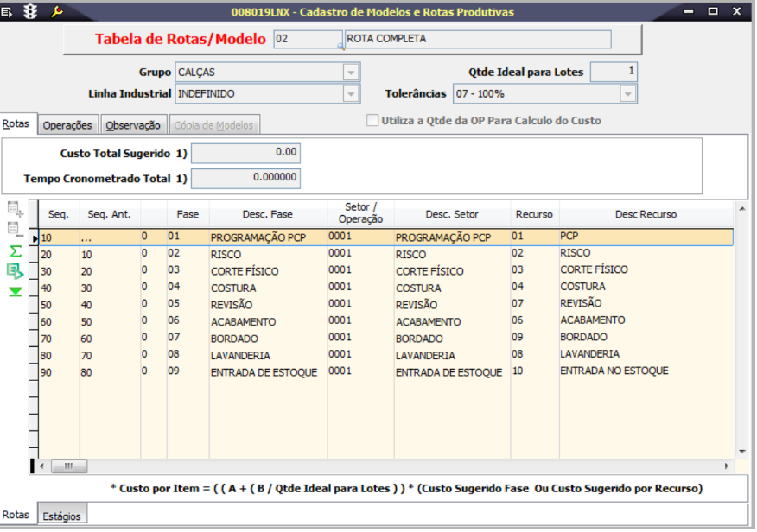Screen dimensions: 757x532
Task: Select the bottom Rotas tab
Action: point(16,515)
